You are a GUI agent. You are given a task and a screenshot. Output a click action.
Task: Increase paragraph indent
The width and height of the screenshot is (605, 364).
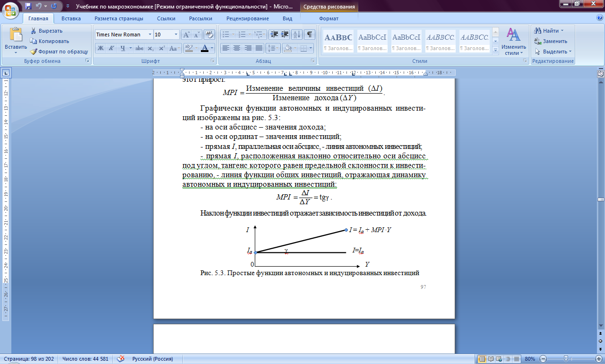(x=285, y=35)
